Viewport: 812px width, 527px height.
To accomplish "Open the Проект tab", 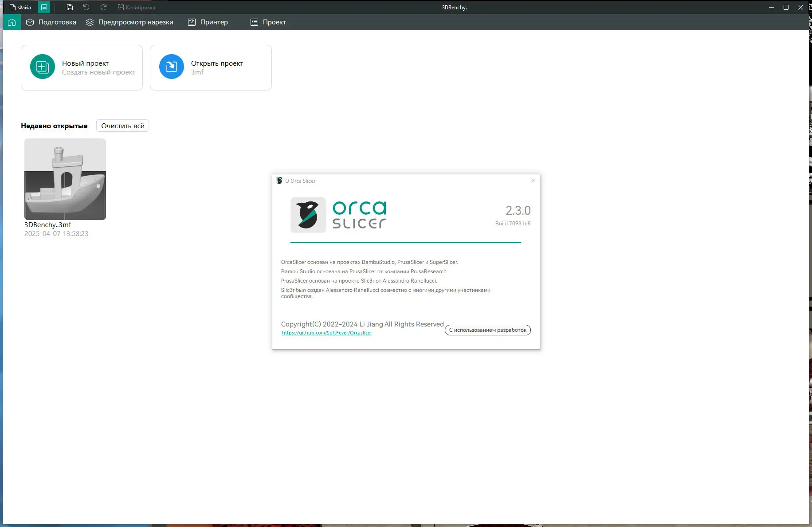I will click(274, 22).
